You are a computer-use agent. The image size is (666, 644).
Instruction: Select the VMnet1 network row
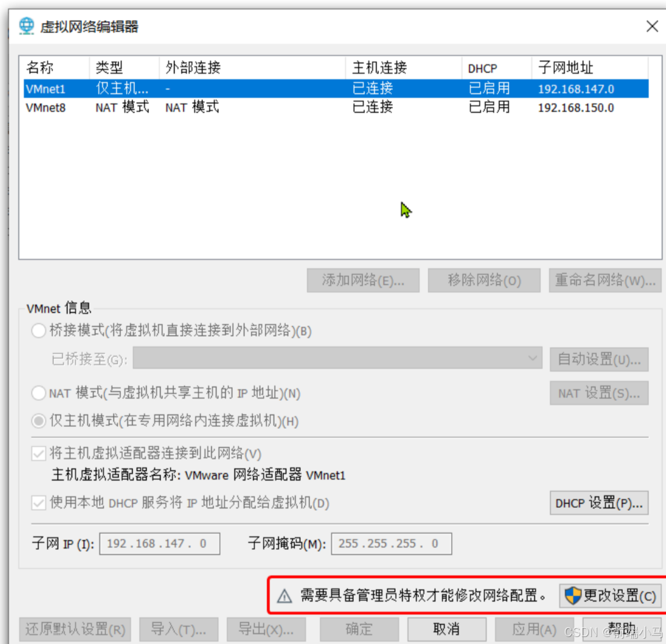[336, 89]
